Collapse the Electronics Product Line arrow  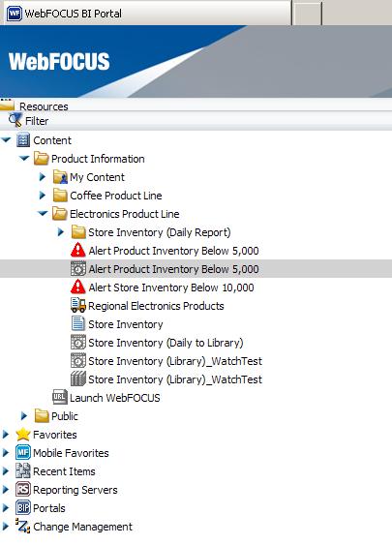click(43, 213)
